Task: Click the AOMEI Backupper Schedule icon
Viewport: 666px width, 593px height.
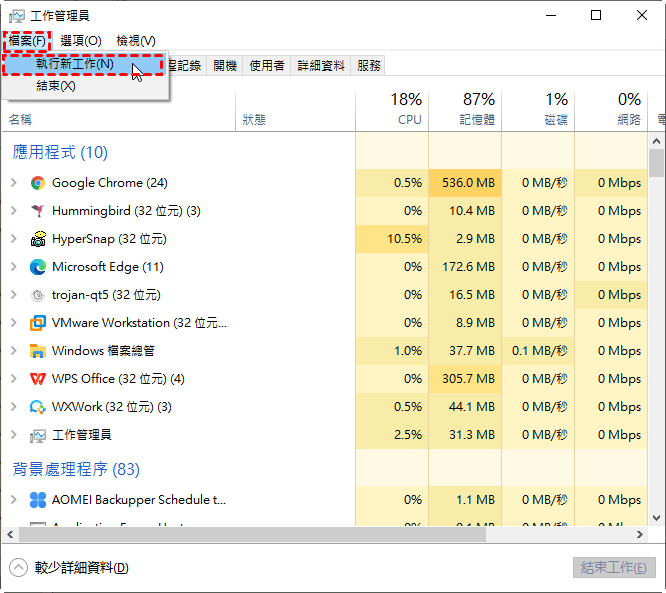Action: pos(38,500)
